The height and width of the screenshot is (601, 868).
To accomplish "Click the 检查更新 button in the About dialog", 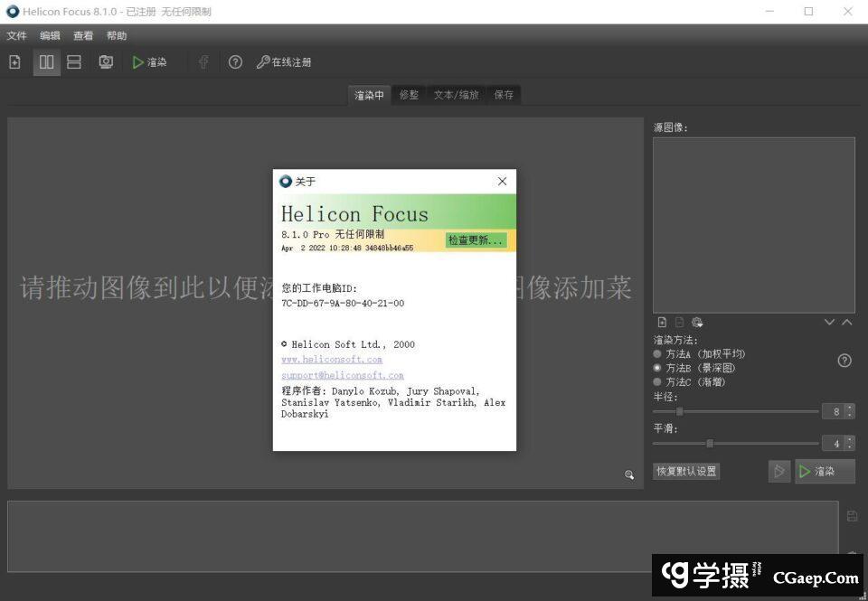I will 476,240.
